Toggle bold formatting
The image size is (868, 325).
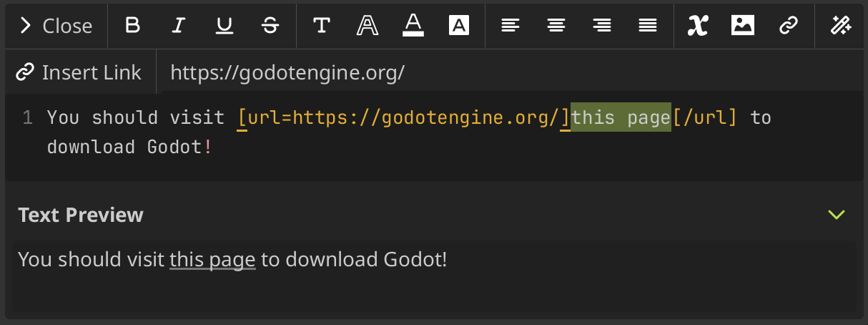click(x=132, y=26)
